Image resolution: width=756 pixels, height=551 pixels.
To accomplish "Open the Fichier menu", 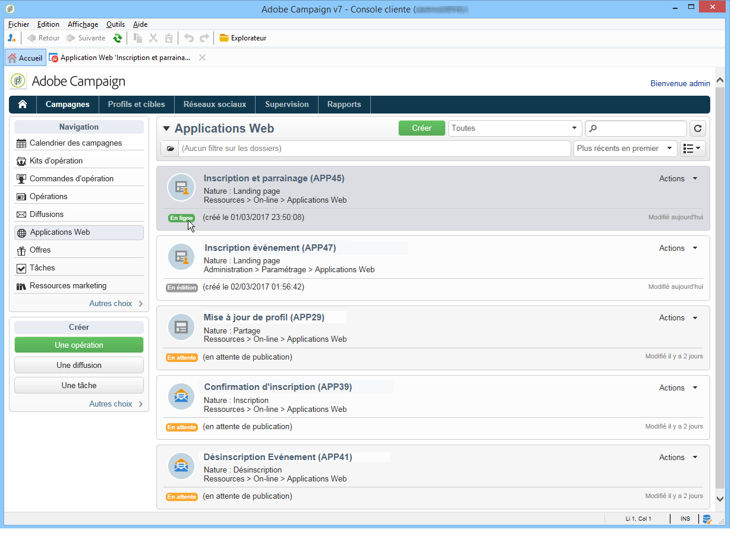I will pos(19,24).
